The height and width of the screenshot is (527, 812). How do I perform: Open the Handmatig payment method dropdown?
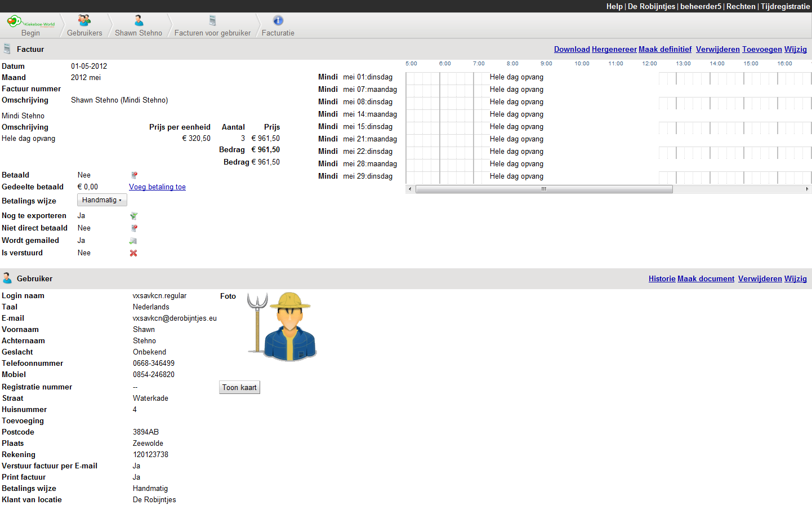click(x=102, y=200)
